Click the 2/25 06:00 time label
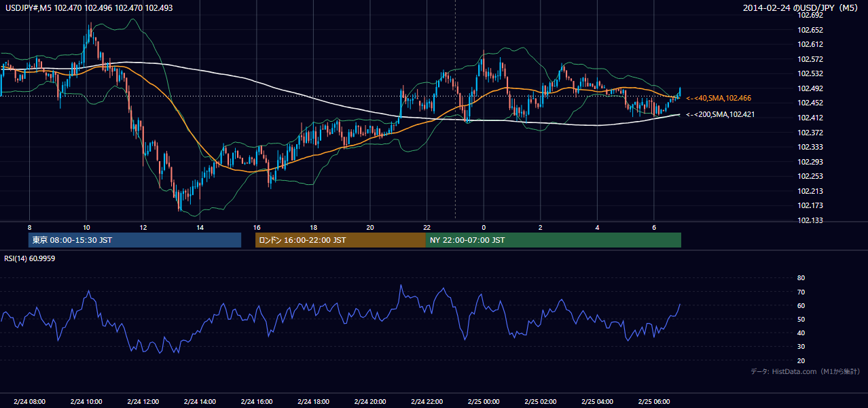Image resolution: width=868 pixels, height=408 pixels. [x=653, y=402]
